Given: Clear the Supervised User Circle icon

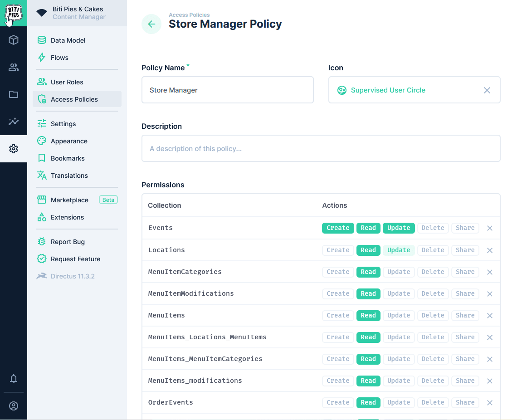Looking at the screenshot, I should [x=487, y=90].
